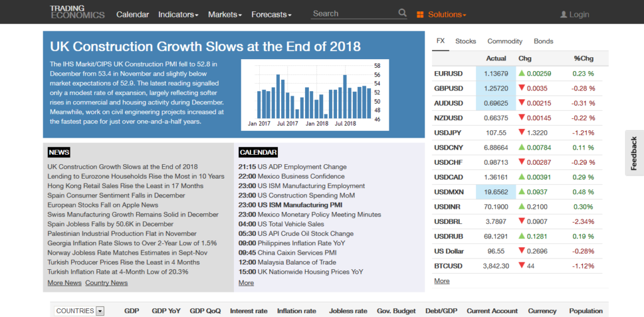The height and width of the screenshot is (317, 644).
Task: Click the red down arrow for BTCUSD
Action: (x=521, y=265)
